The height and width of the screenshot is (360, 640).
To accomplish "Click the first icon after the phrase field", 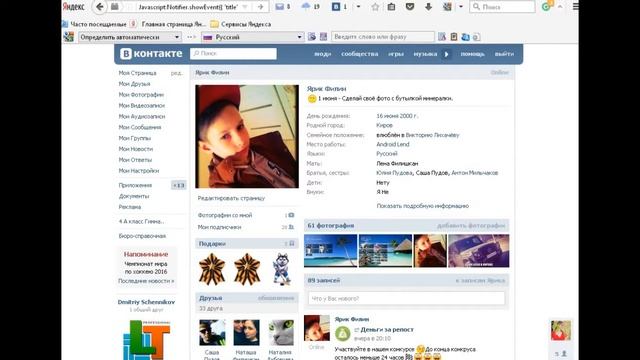I will (x=442, y=37).
